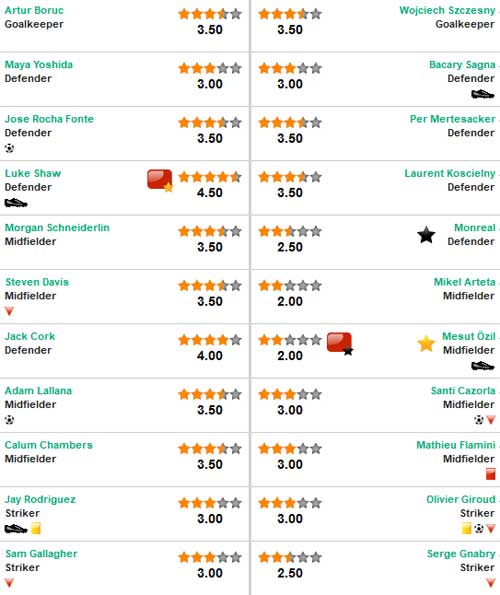Click the boot icon under Bacary Sagna
This screenshot has width=500, height=595.
[483, 94]
